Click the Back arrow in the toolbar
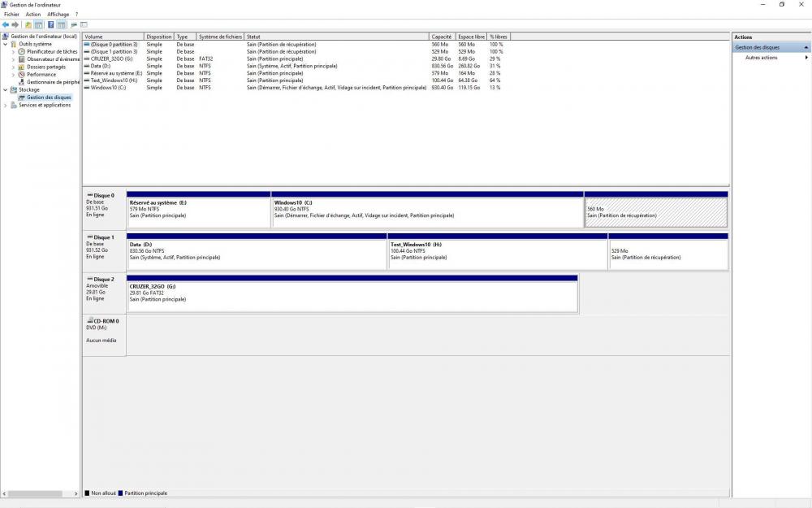 6,25
